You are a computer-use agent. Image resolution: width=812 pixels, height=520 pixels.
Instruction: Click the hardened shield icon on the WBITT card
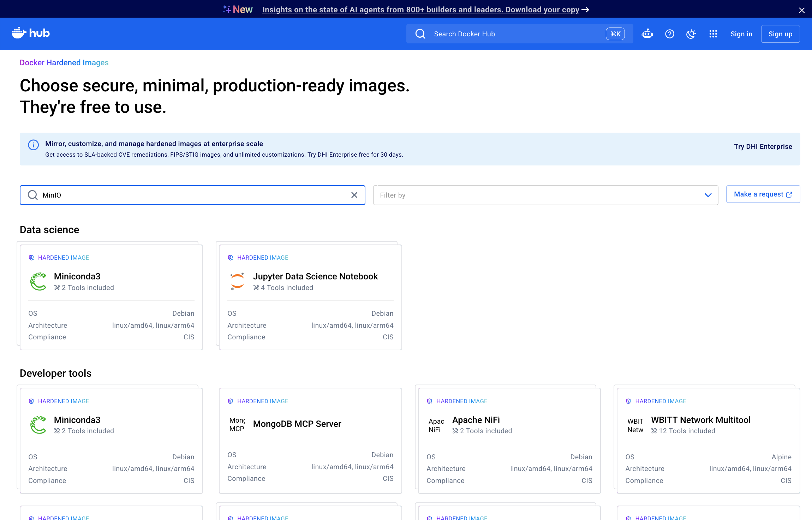click(628, 401)
